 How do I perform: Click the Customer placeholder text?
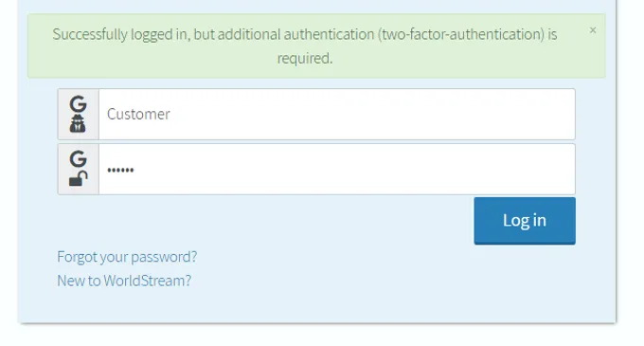coord(138,115)
